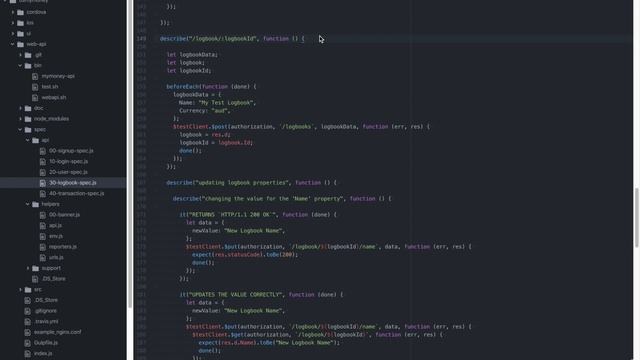Click the file tree's vertical scrollbar
Screen dimensions: 640x360
[130, 154]
